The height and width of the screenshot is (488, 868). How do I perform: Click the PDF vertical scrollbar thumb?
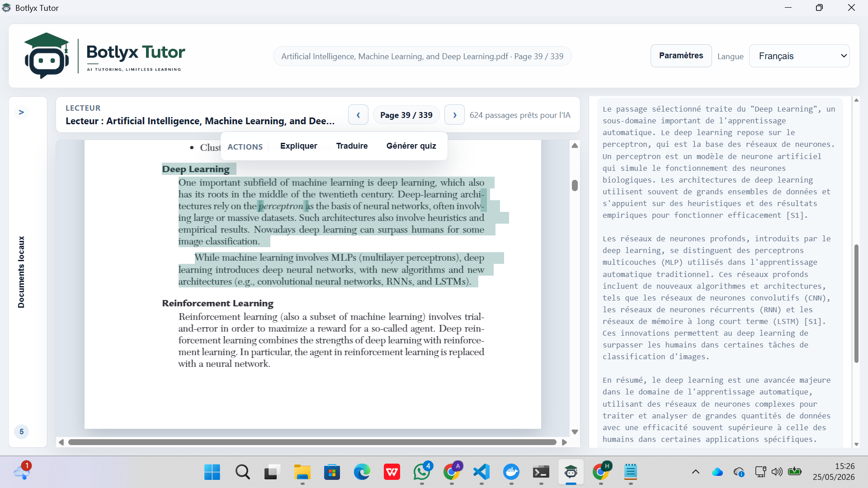coord(575,185)
